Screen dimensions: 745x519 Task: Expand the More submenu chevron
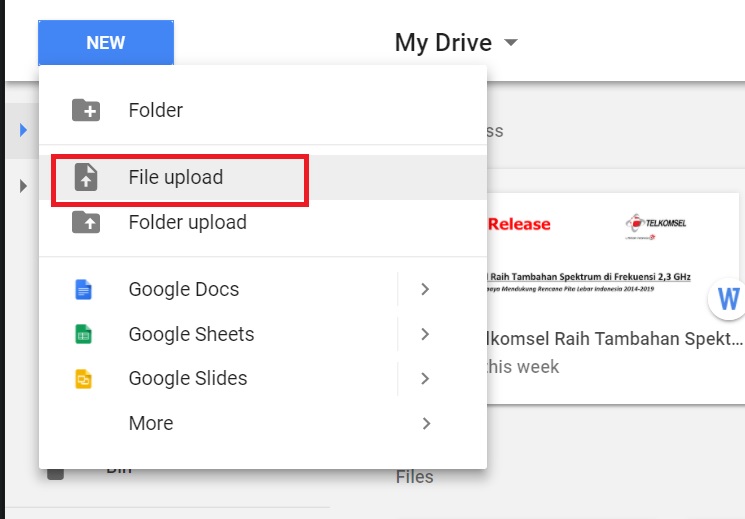(x=426, y=423)
